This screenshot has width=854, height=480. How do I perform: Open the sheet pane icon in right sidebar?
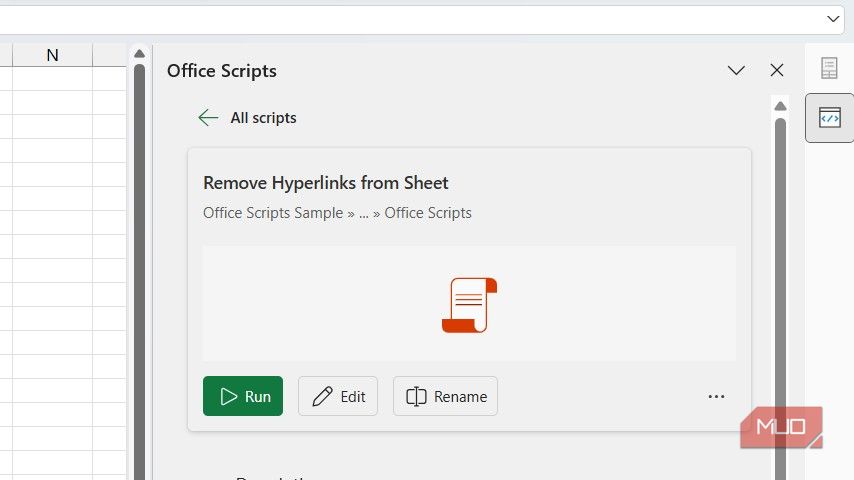[x=829, y=68]
